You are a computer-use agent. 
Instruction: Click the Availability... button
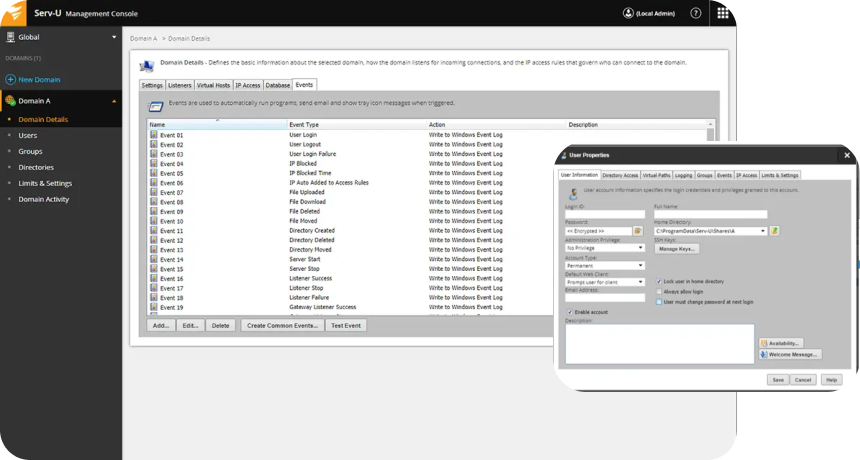coord(781,343)
